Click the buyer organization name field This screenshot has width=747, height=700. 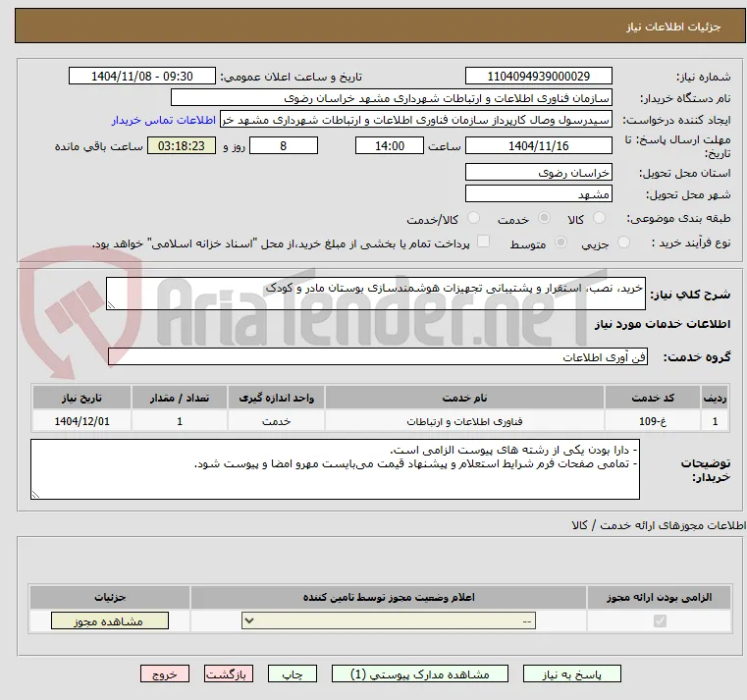(391, 98)
